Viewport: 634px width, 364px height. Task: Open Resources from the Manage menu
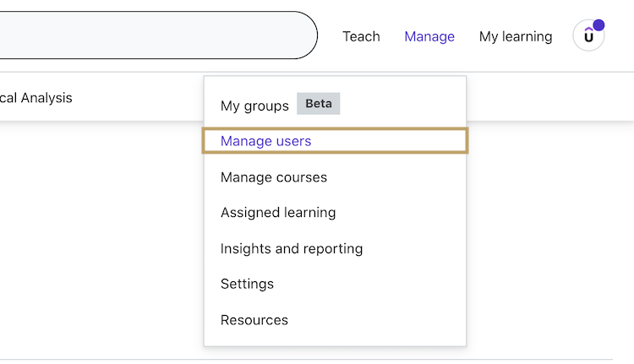click(x=254, y=320)
